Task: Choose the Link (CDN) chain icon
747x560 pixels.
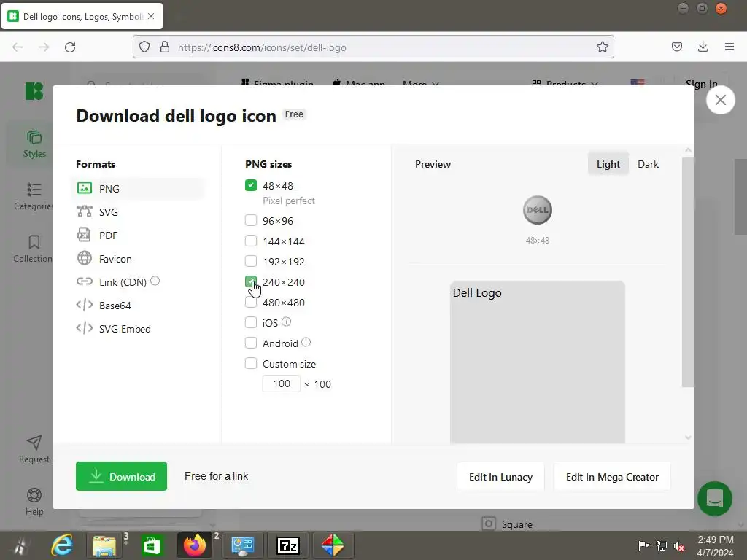Action: tap(85, 281)
